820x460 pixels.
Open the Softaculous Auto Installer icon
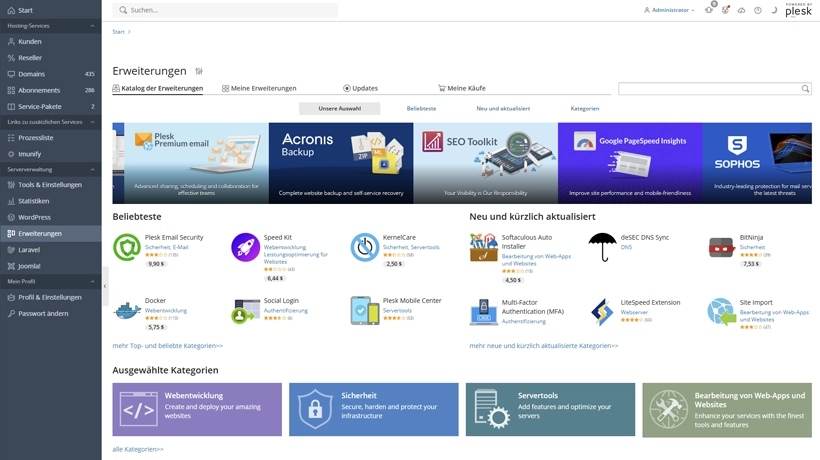[483, 247]
